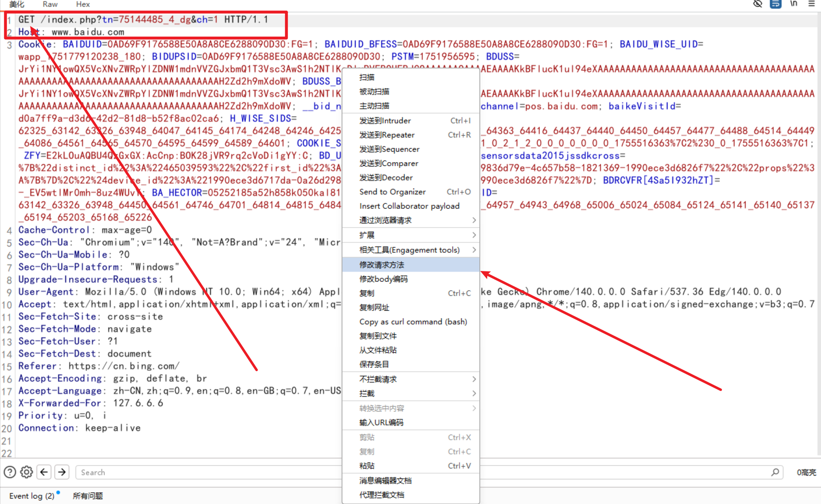The image size is (821, 504).
Task: Open the 美化 view tab
Action: (x=17, y=4)
